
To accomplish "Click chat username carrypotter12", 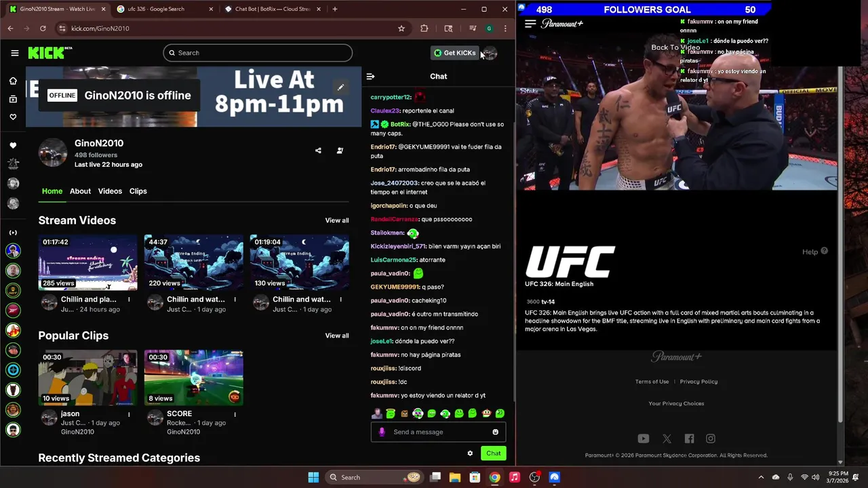I will [x=391, y=97].
